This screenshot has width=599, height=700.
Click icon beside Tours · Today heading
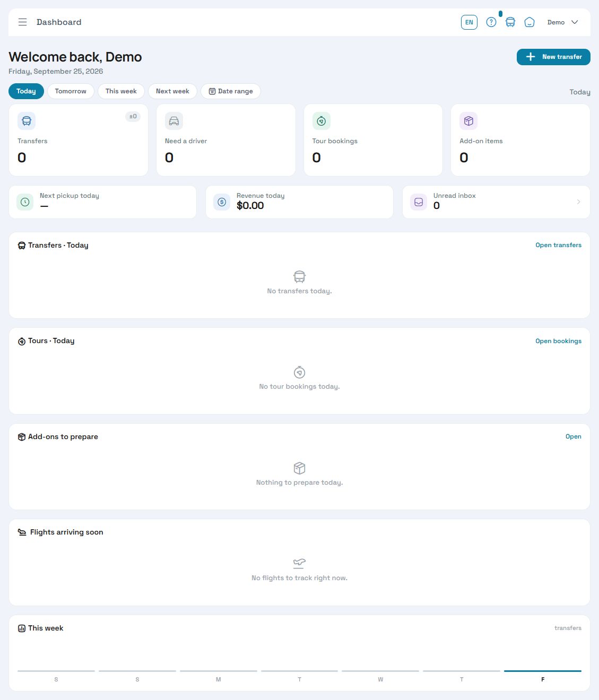coord(22,341)
